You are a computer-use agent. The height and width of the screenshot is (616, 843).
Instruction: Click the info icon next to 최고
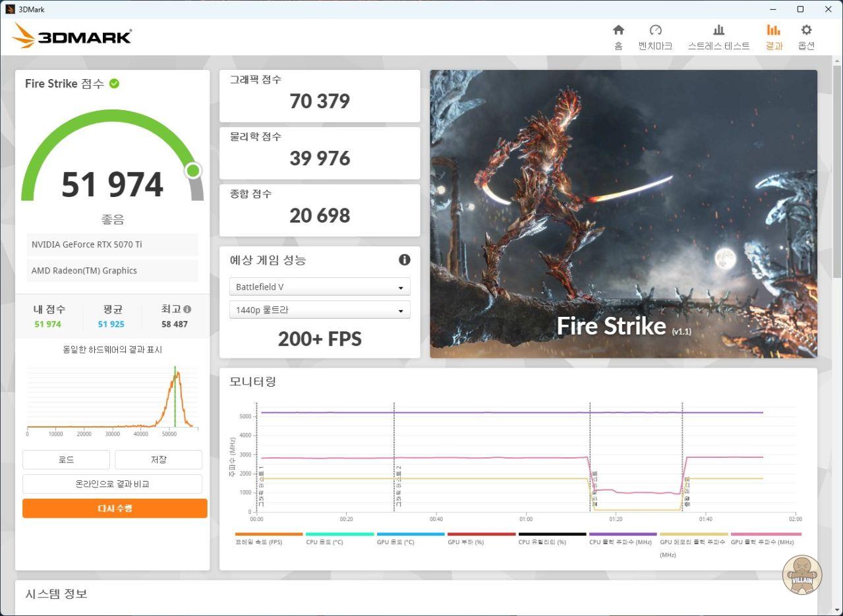click(187, 309)
